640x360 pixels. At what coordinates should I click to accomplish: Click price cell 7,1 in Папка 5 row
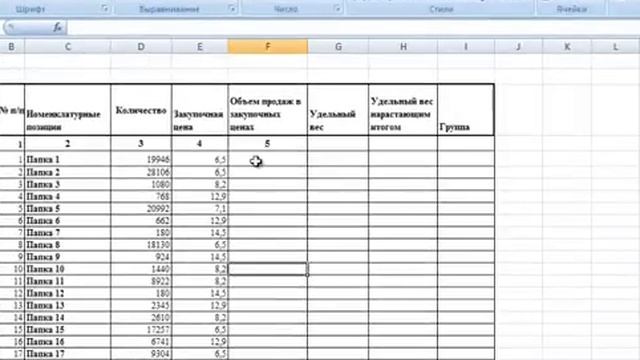(x=200, y=208)
